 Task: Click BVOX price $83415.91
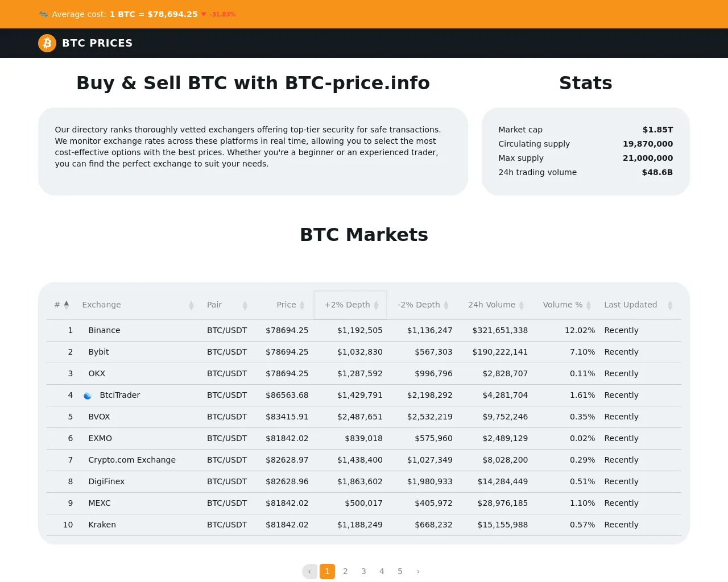[287, 417]
